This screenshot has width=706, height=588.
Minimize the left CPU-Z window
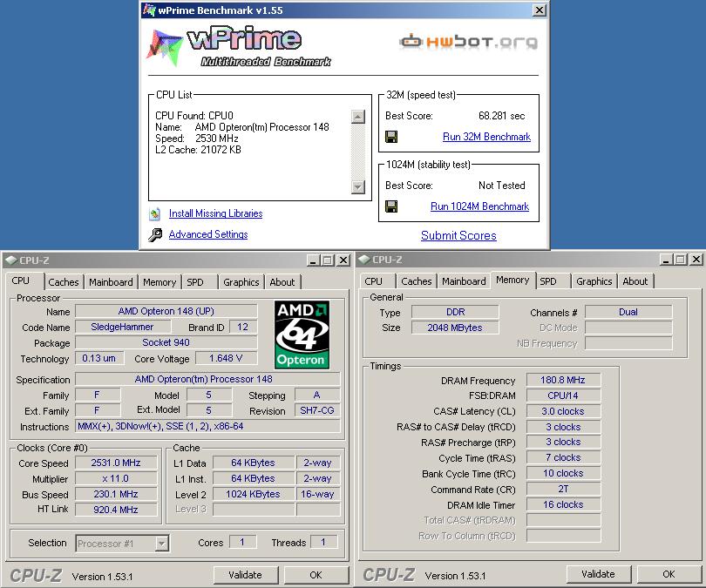(x=314, y=260)
